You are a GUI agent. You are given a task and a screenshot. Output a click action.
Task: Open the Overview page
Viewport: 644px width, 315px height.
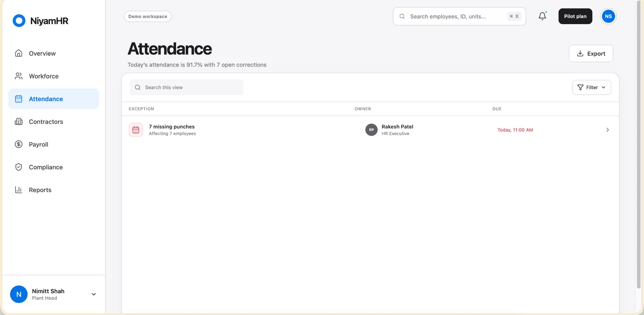coord(54,53)
